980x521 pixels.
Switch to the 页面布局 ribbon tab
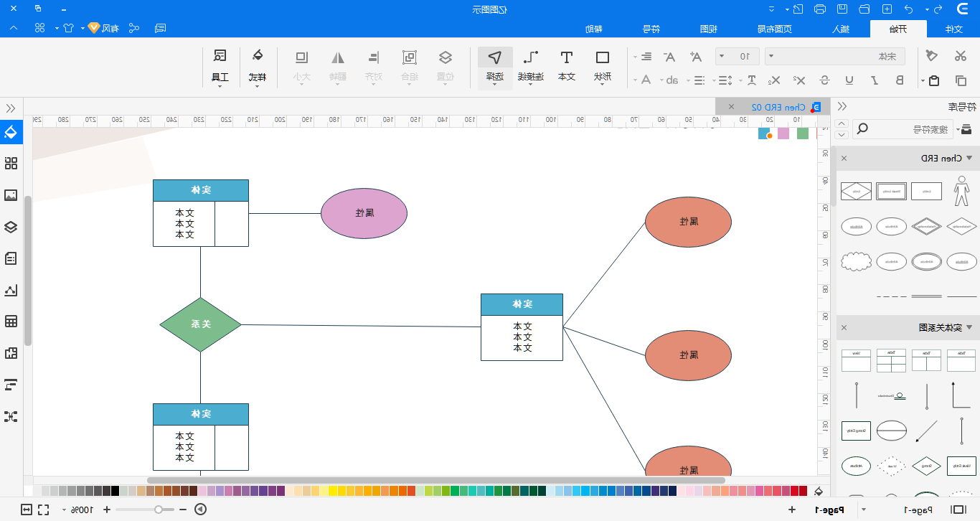tap(775, 29)
